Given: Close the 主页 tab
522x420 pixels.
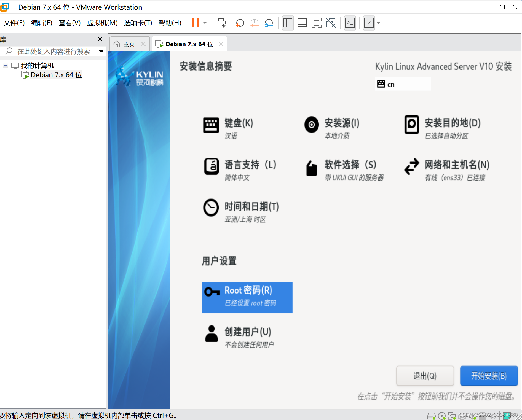Looking at the screenshot, I should click(143, 44).
